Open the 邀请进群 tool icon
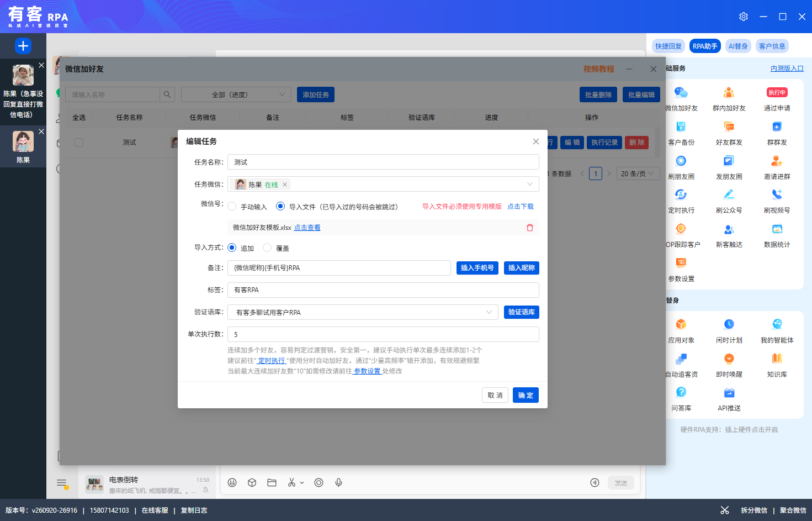This screenshot has height=521, width=812. coord(777,161)
